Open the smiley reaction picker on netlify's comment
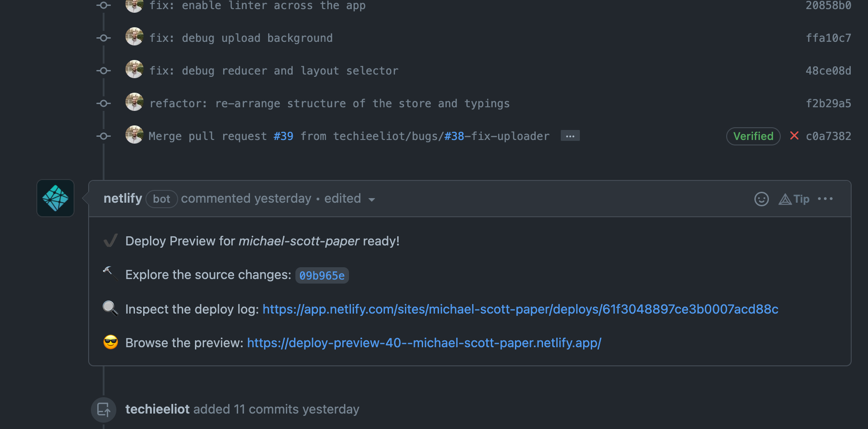The image size is (868, 429). pos(762,199)
